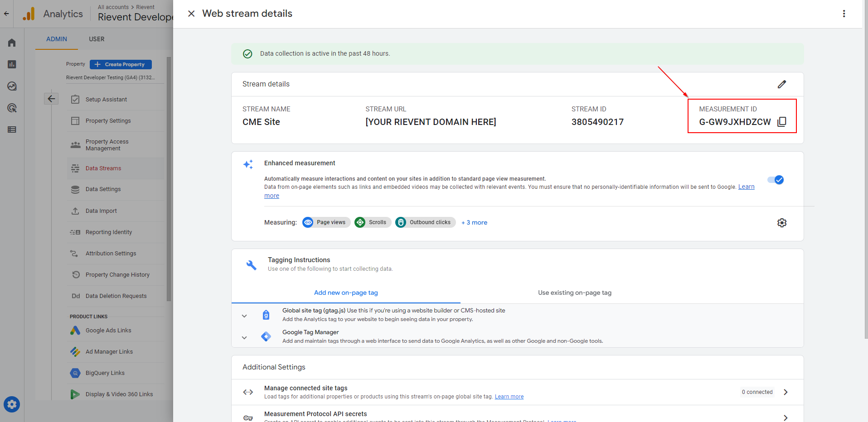
Task: Click the Create Property button
Action: coord(121,64)
